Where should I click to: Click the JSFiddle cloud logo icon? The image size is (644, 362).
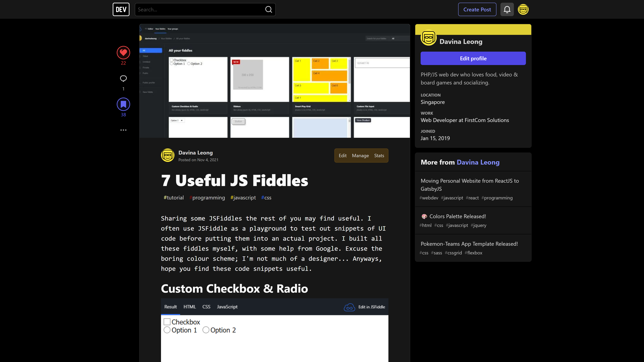350,307
